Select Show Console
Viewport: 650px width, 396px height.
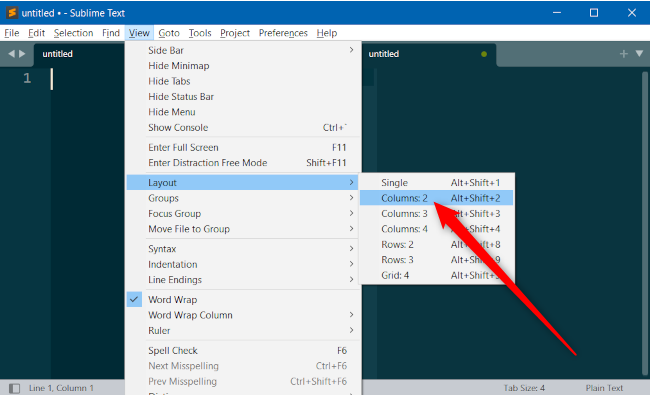[x=243, y=127]
